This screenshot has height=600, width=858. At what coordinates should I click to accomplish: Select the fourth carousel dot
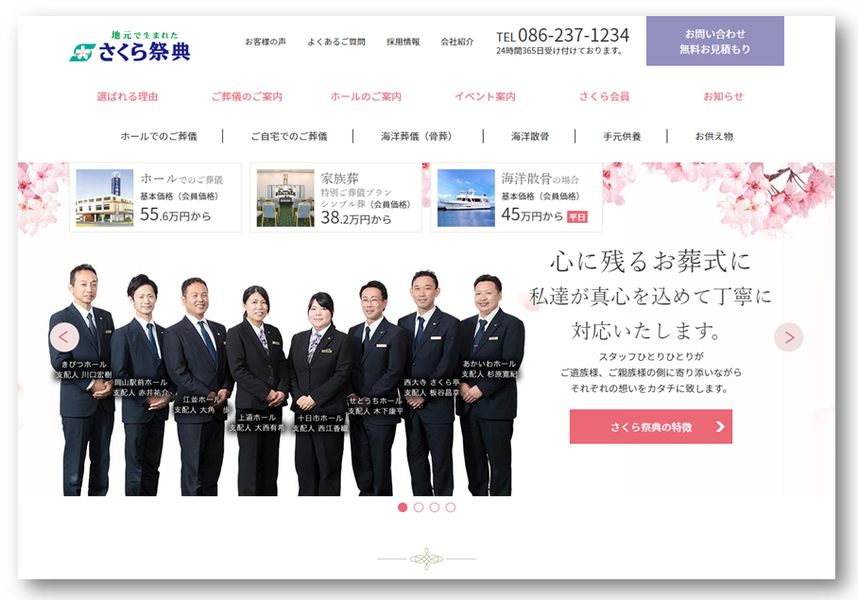tap(451, 507)
